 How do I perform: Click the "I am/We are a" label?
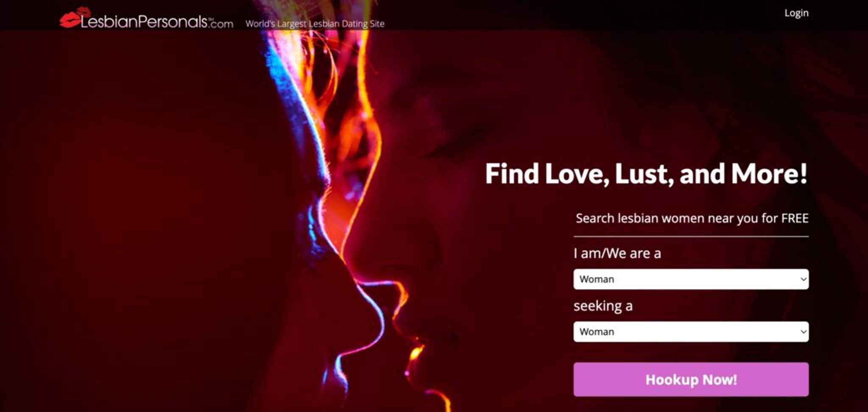(x=617, y=253)
